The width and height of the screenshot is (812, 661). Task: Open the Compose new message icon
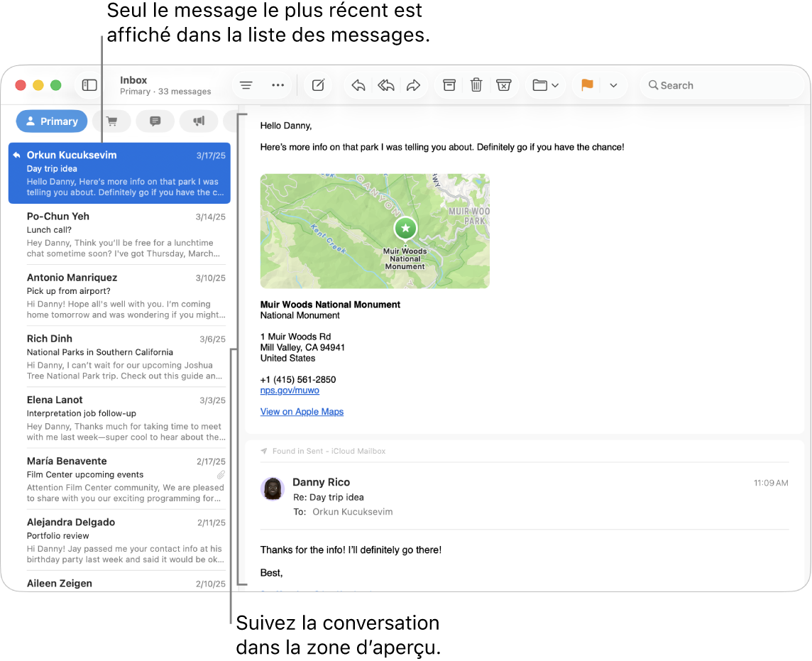coord(317,84)
